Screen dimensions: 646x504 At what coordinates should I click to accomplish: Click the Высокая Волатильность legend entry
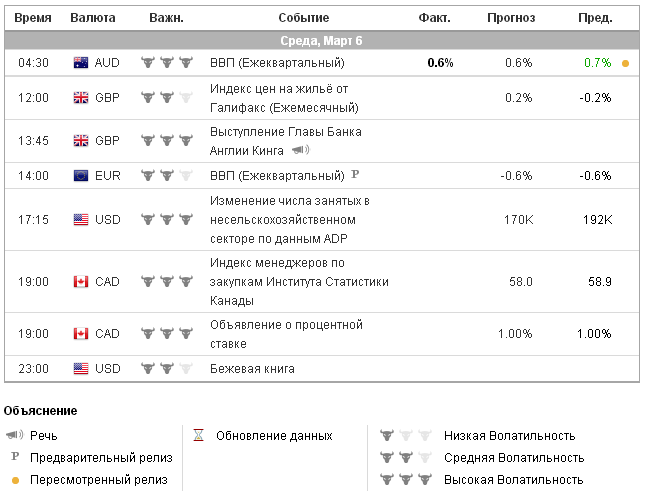(x=514, y=479)
